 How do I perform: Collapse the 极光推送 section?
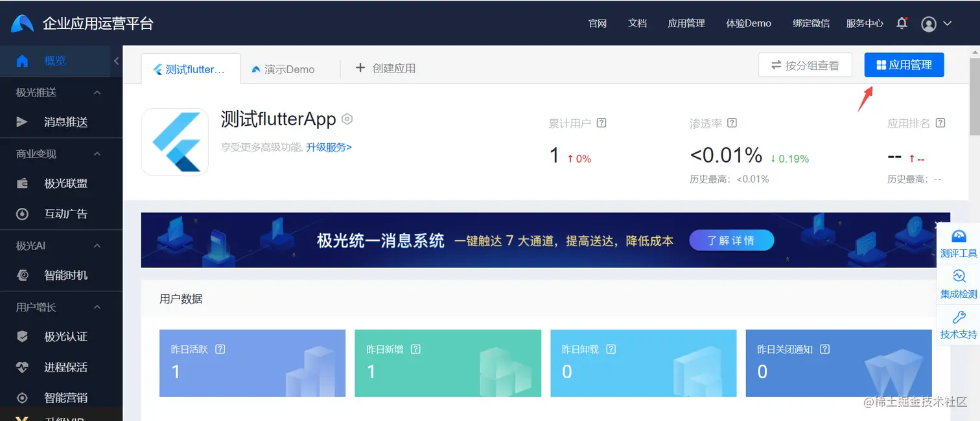point(97,93)
